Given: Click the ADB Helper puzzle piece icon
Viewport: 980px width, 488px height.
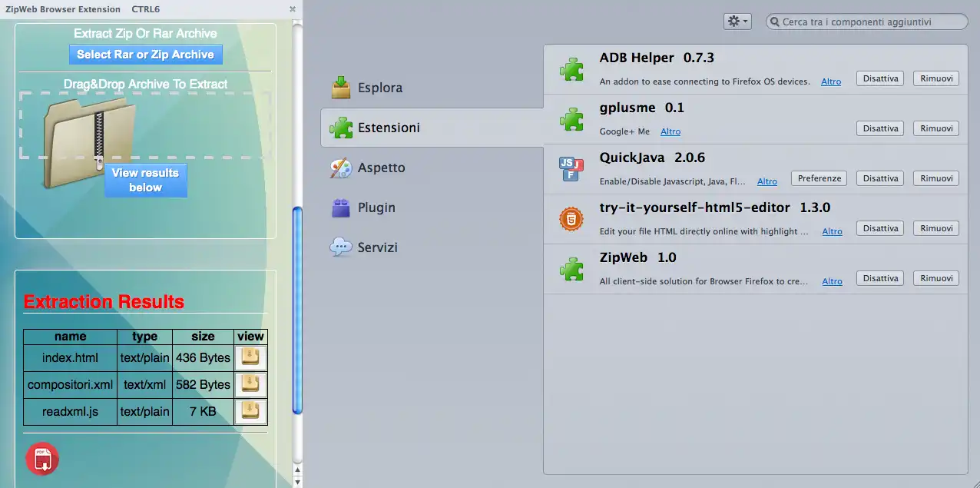Looking at the screenshot, I should [571, 69].
